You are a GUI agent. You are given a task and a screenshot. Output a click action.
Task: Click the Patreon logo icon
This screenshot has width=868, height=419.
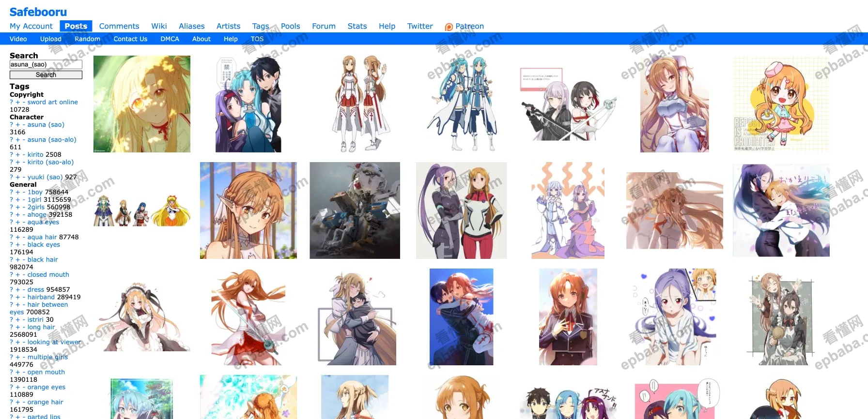pos(449,27)
